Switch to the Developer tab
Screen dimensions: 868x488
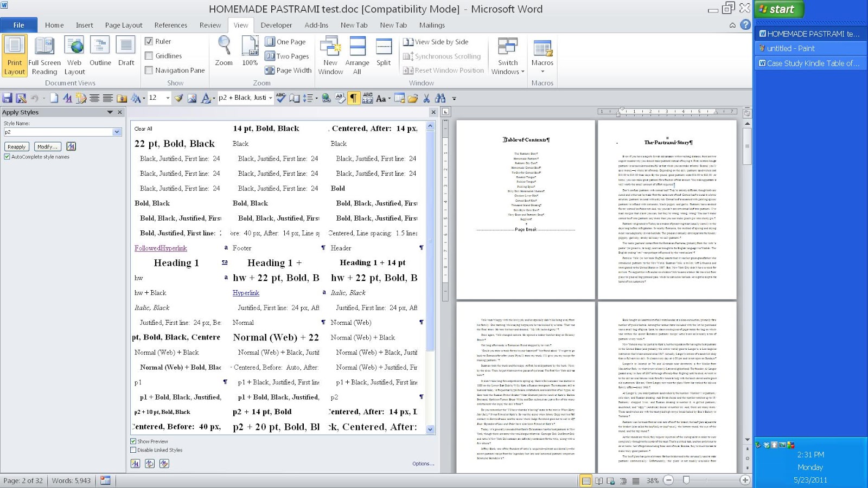coord(276,25)
